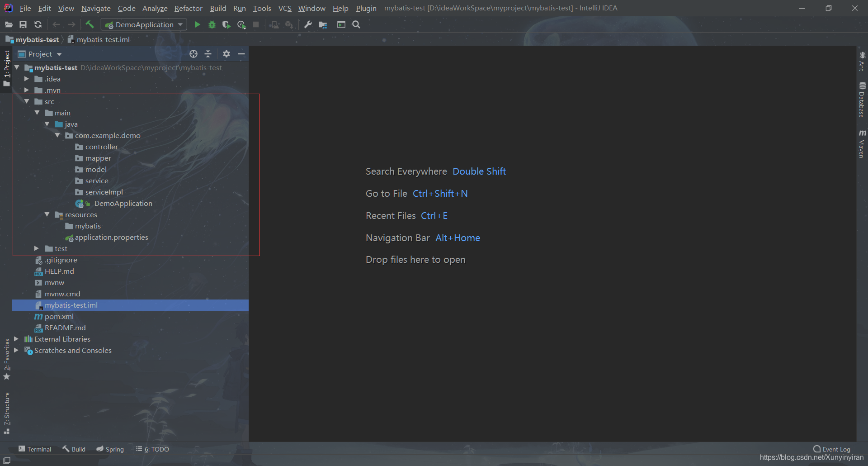This screenshot has width=868, height=466.
Task: Click the Open folder toolbar icon
Action: [x=9, y=25]
